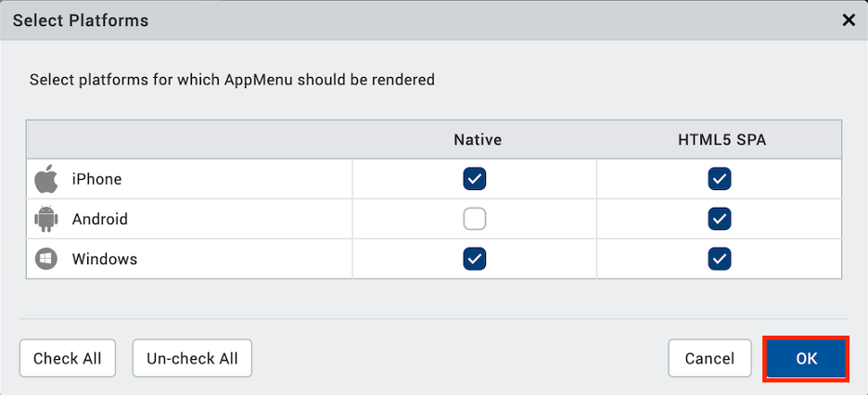Image resolution: width=868 pixels, height=395 pixels.
Task: Click the Apple iPhone platform icon
Action: tap(46, 179)
